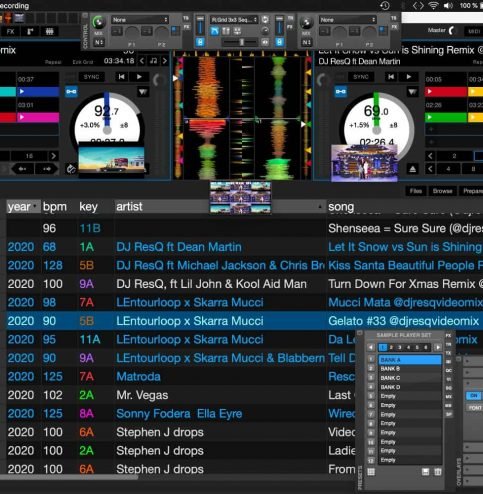This screenshot has width=483, height=494.
Task: Jump to track start on left deck
Action: [122, 77]
